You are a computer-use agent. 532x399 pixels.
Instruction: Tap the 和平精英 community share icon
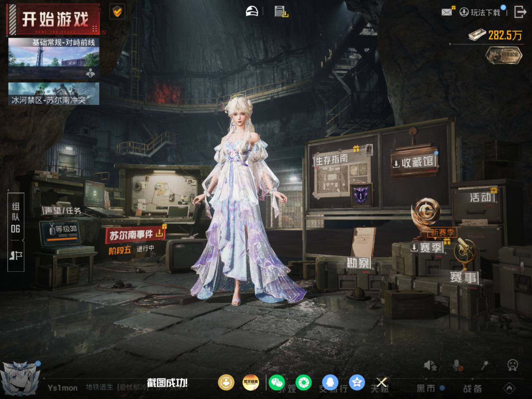click(x=251, y=383)
